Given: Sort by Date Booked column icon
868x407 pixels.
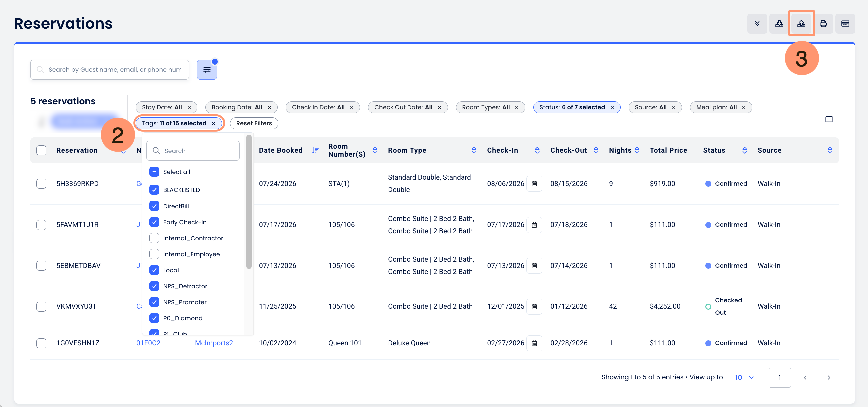Looking at the screenshot, I should (315, 150).
